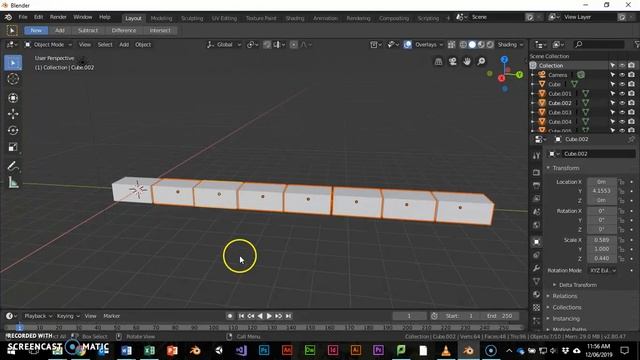Click the Subtract selection mode button
The height and width of the screenshot is (360, 640).
pyautogui.click(x=88, y=30)
